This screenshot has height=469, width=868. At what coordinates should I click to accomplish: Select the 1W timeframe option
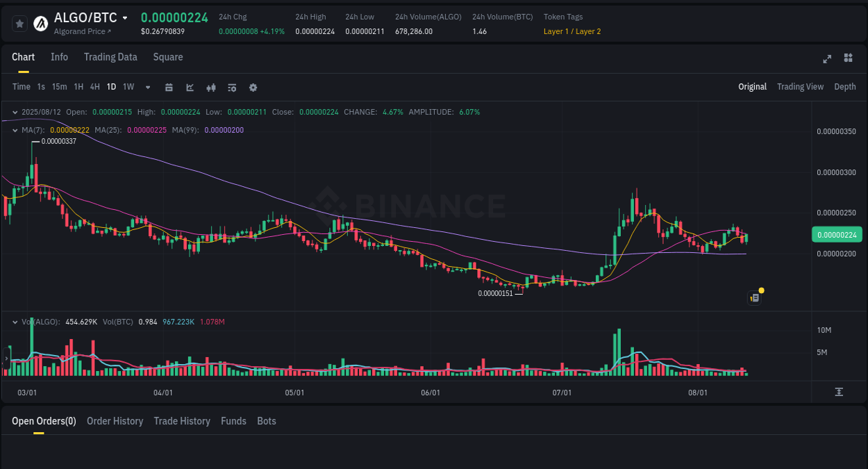(x=128, y=87)
